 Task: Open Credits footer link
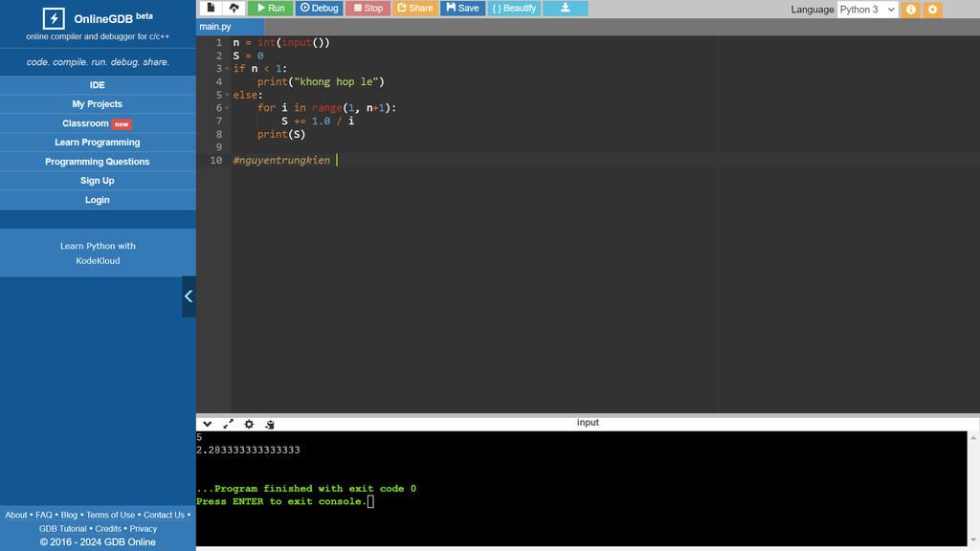coord(108,528)
